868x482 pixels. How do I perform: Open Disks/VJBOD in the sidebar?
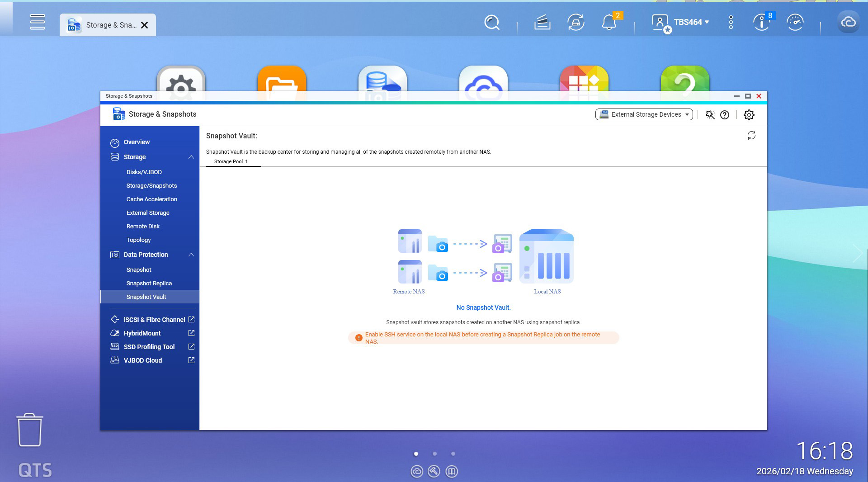(144, 172)
